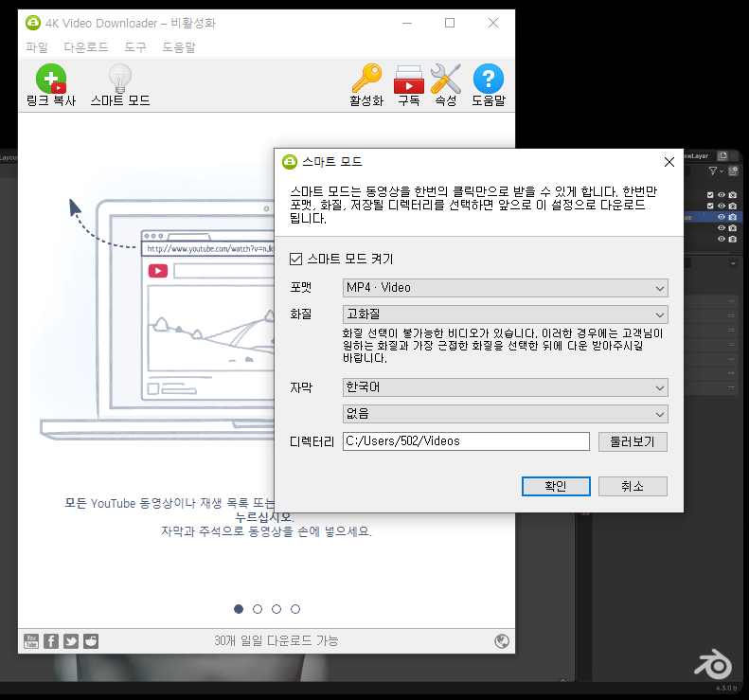Select the first filled pagination dot
Image resolution: width=749 pixels, height=700 pixels.
pos(239,609)
